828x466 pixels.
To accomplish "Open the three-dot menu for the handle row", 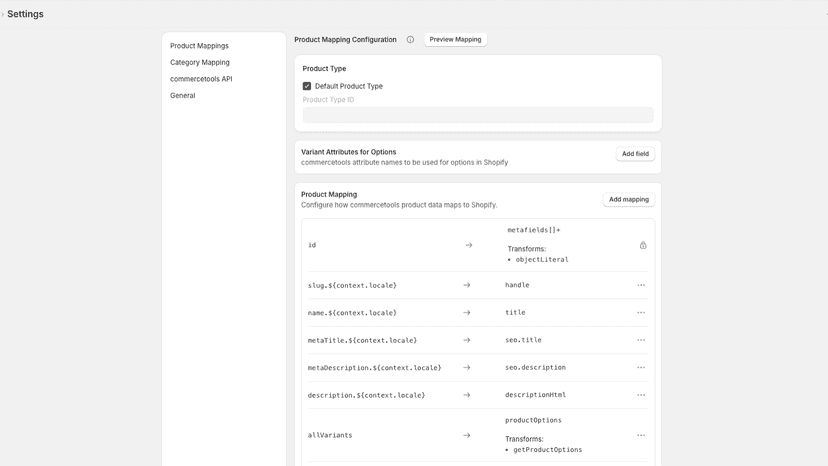I will pyautogui.click(x=641, y=285).
